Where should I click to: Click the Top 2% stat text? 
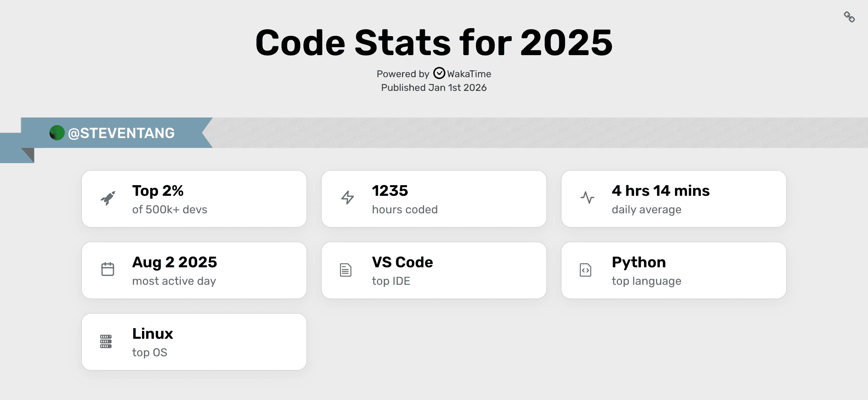(x=158, y=191)
